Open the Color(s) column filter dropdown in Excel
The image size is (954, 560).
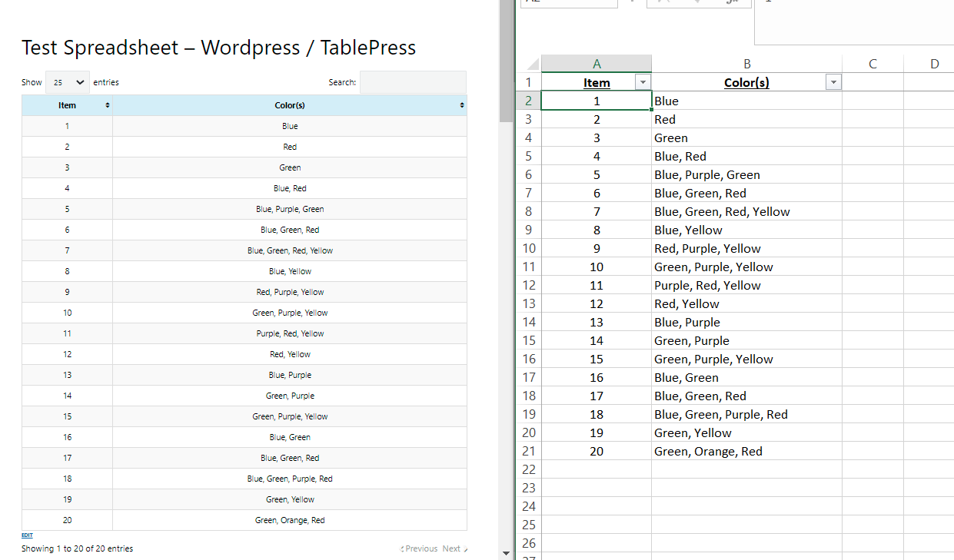(833, 81)
